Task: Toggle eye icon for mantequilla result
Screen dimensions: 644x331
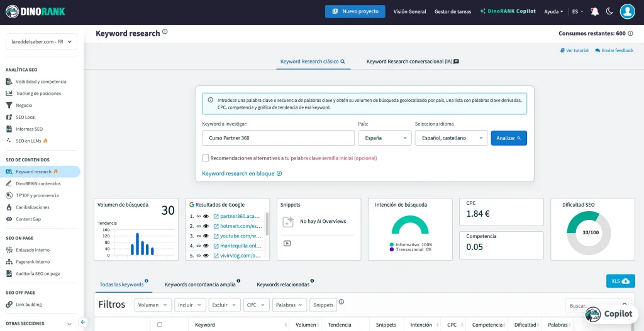Action: click(206, 246)
